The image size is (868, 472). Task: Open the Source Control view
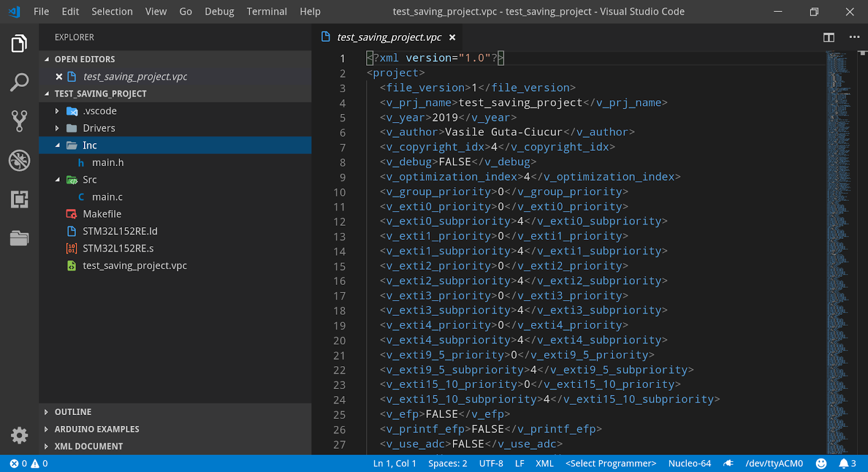click(x=20, y=121)
